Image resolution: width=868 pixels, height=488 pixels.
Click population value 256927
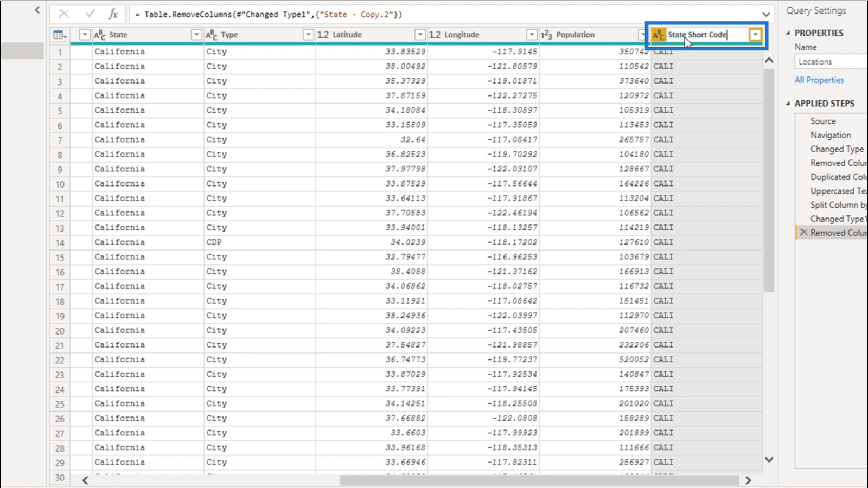point(634,462)
